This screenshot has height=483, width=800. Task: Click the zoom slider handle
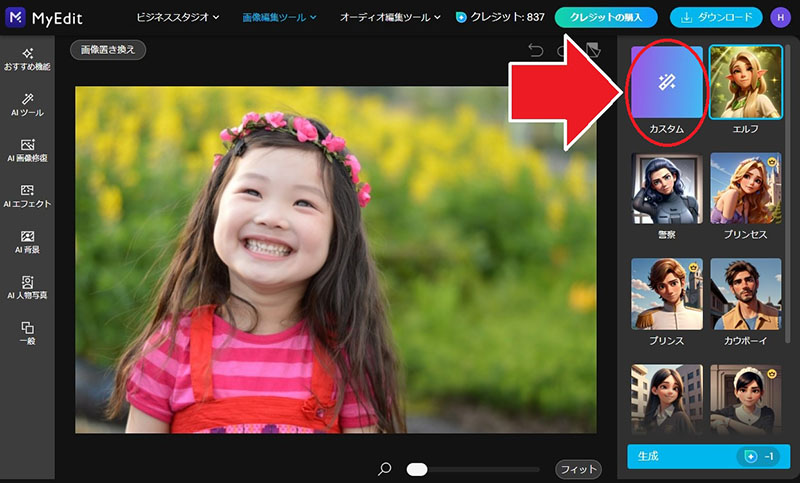[417, 469]
